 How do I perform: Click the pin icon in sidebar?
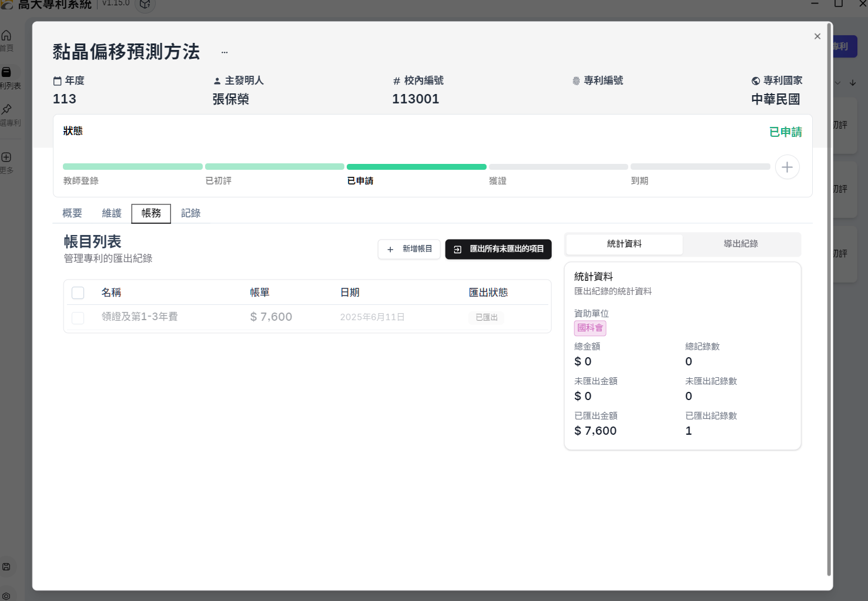6,109
